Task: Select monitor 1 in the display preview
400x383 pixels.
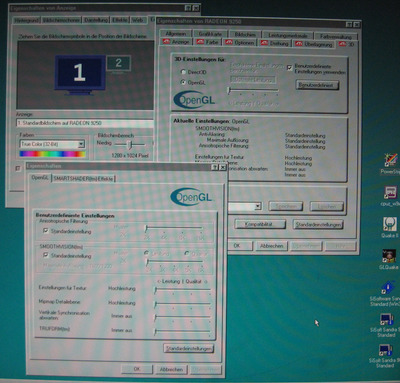Action: click(80, 74)
